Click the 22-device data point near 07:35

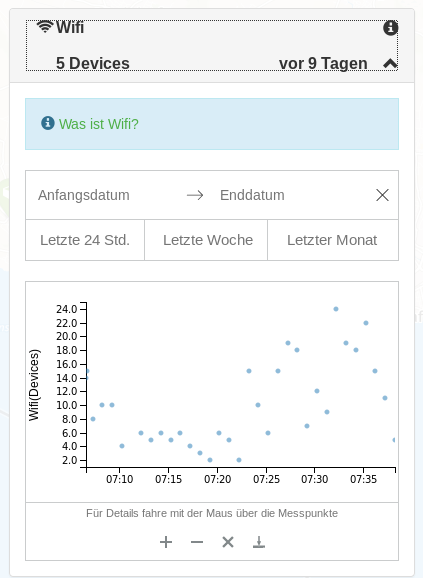pos(366,323)
